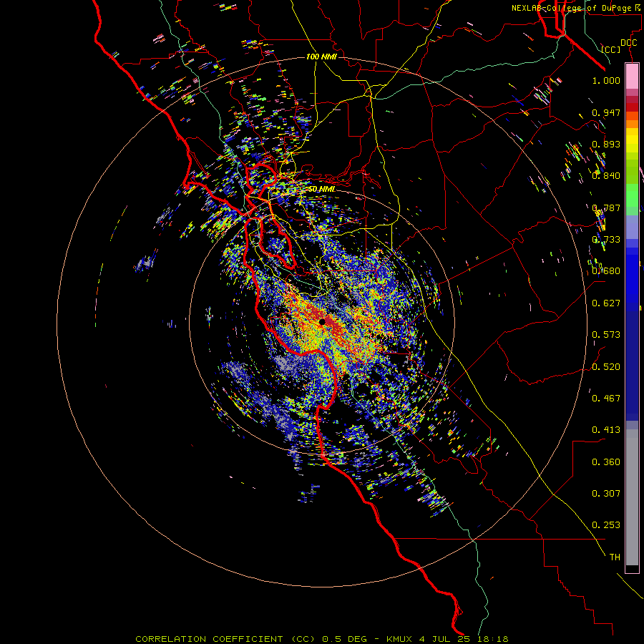Screen dimensions: 644x644
Task: Click the 0.360 value on the scale
Action: 606,462
